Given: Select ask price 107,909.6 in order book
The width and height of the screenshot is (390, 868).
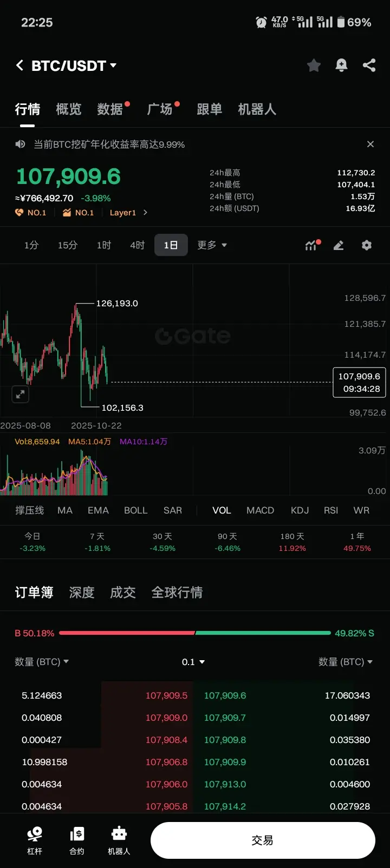Looking at the screenshot, I should click(x=225, y=695).
